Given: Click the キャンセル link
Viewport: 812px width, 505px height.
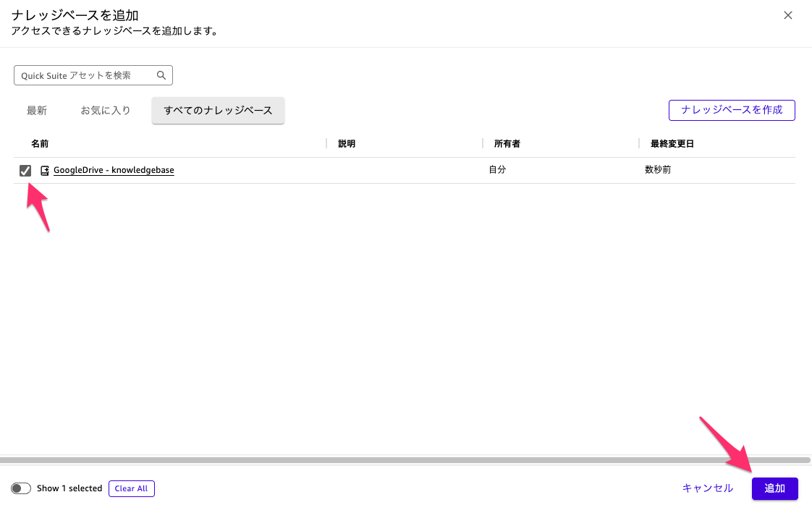Looking at the screenshot, I should click(x=706, y=488).
